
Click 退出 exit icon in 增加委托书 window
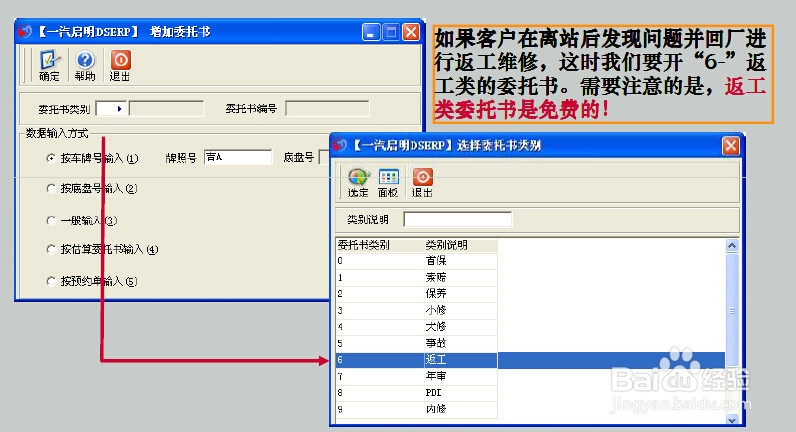120,65
